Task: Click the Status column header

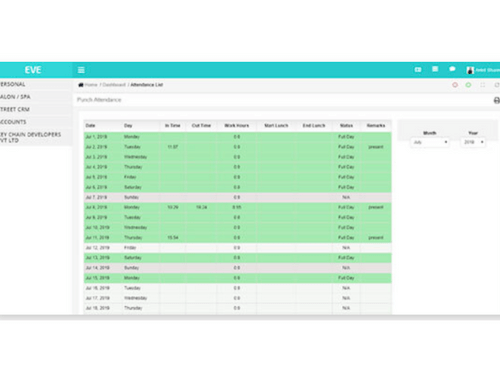Action: point(346,126)
